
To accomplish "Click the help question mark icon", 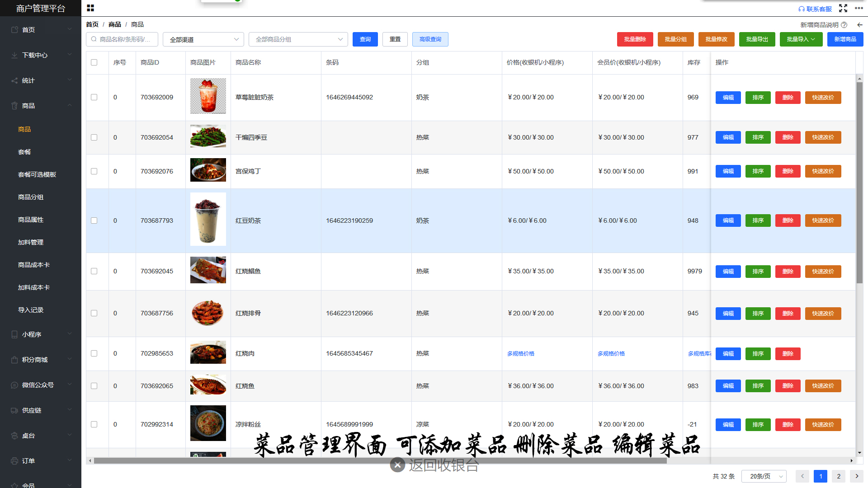I will coord(844,25).
